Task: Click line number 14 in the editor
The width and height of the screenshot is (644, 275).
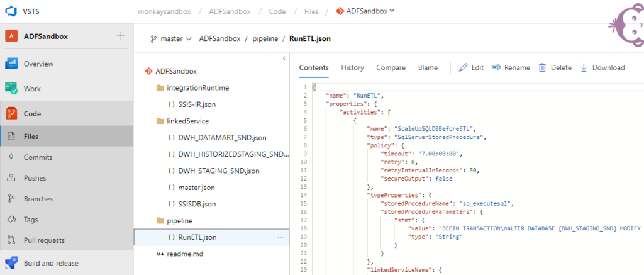Action: coord(304,195)
